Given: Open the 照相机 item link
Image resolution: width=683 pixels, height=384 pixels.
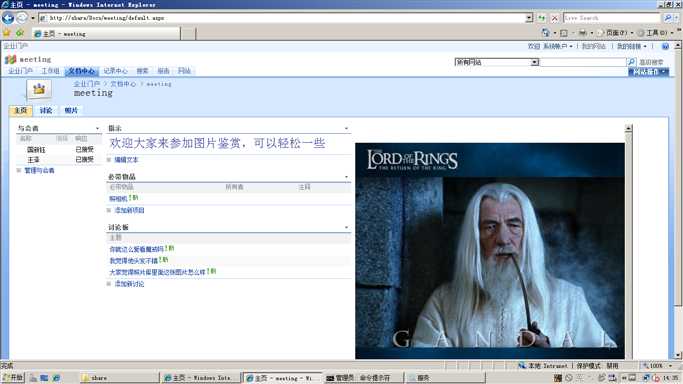Looking at the screenshot, I should point(118,199).
